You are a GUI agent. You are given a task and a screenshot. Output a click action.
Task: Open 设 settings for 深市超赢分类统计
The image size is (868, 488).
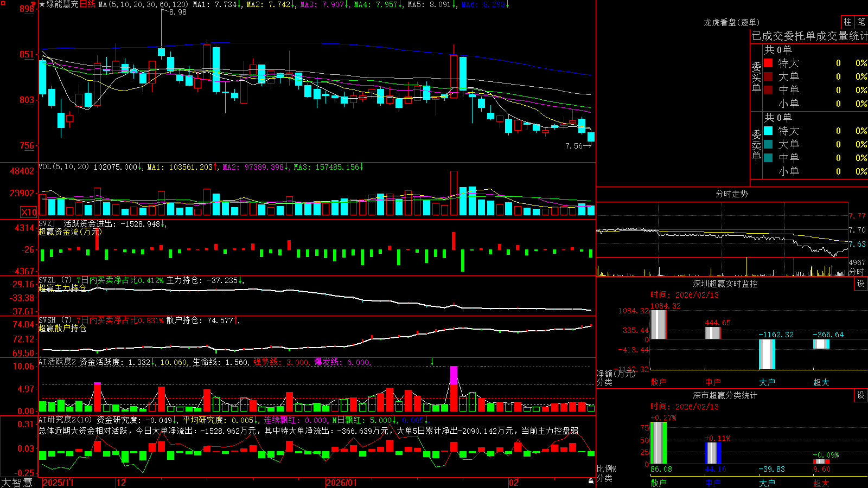click(861, 395)
